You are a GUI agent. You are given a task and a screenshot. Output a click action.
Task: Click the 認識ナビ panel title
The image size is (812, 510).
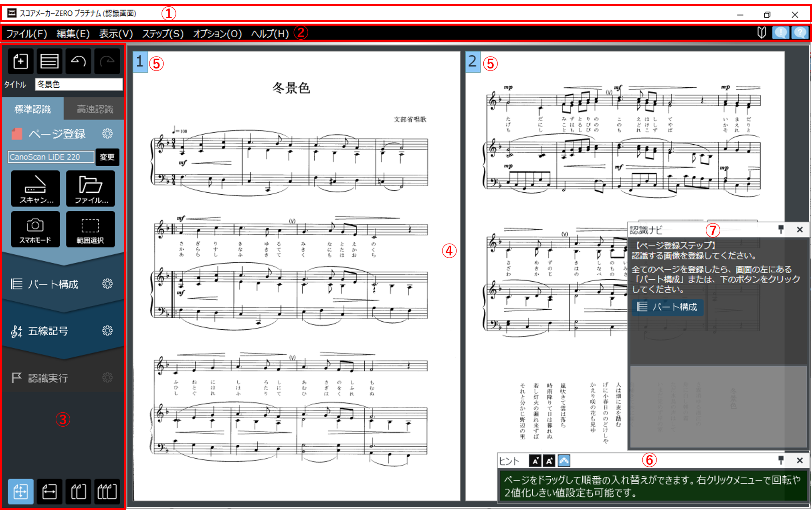click(646, 230)
